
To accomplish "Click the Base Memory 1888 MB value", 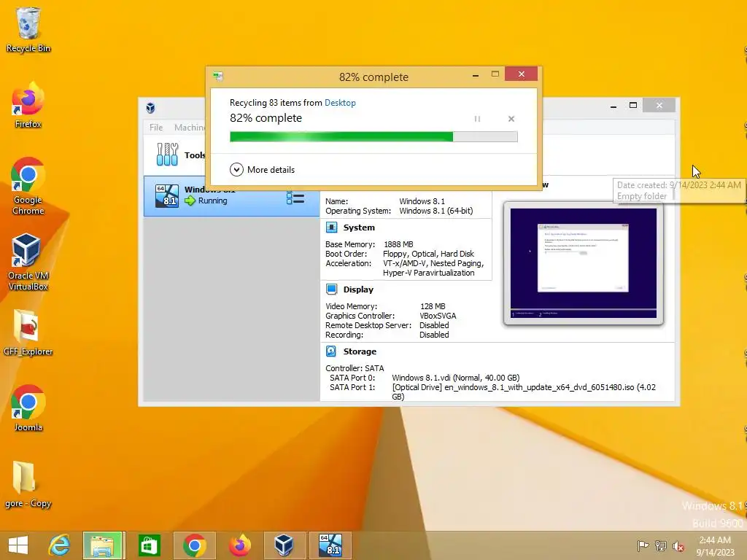I will pos(399,244).
